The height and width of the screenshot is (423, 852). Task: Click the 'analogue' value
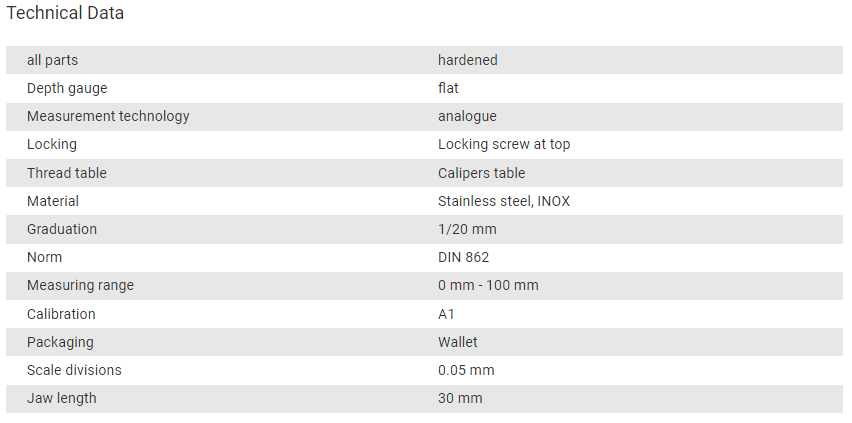click(467, 116)
